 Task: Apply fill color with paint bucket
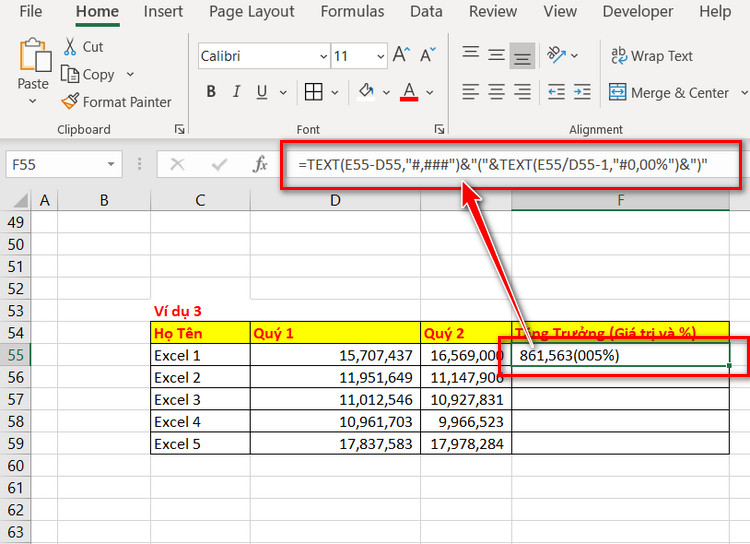[x=366, y=91]
